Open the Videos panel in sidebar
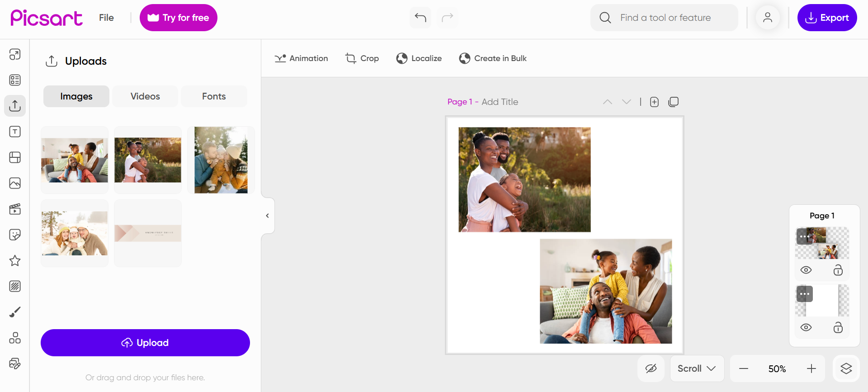 (x=15, y=209)
